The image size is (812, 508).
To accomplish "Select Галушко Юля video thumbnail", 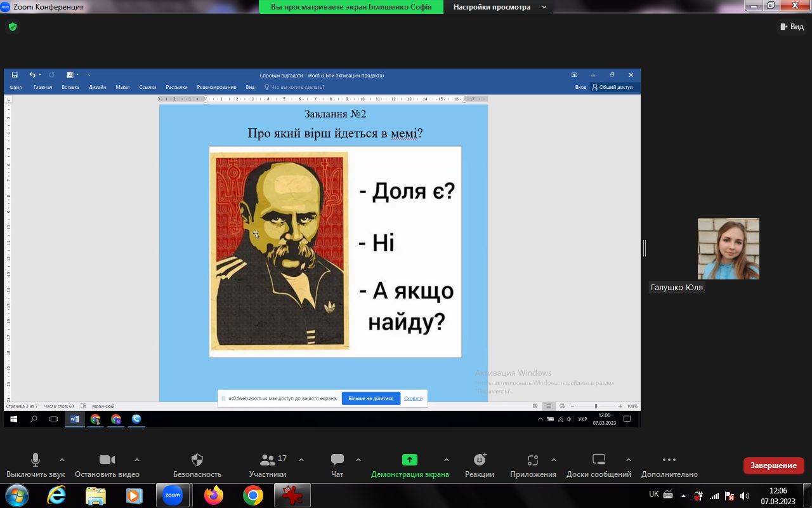I will tap(728, 249).
